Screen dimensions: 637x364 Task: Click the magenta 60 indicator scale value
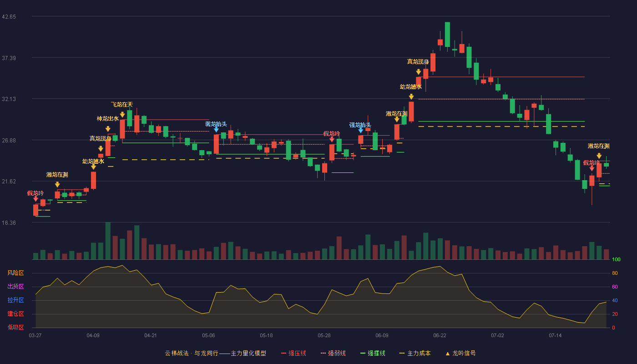coord(615,287)
